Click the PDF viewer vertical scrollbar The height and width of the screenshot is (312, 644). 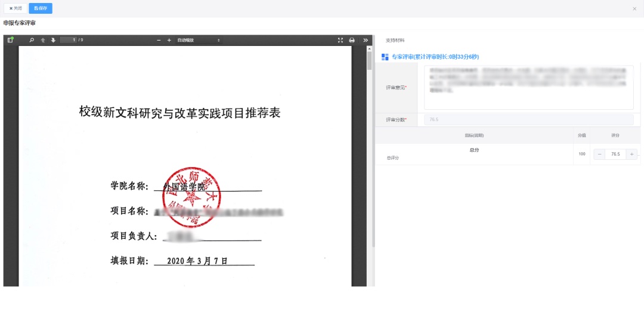[370, 149]
